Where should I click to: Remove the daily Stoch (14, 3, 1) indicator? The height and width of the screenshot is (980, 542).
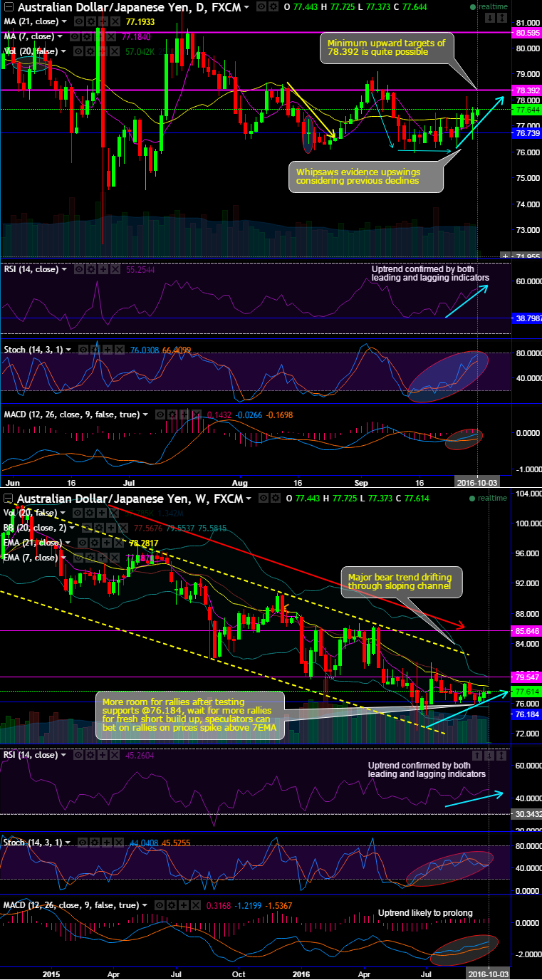point(120,350)
